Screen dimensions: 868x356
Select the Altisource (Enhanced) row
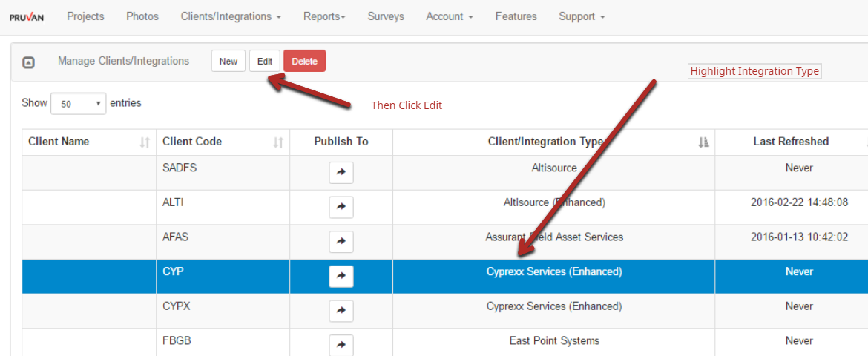click(554, 202)
